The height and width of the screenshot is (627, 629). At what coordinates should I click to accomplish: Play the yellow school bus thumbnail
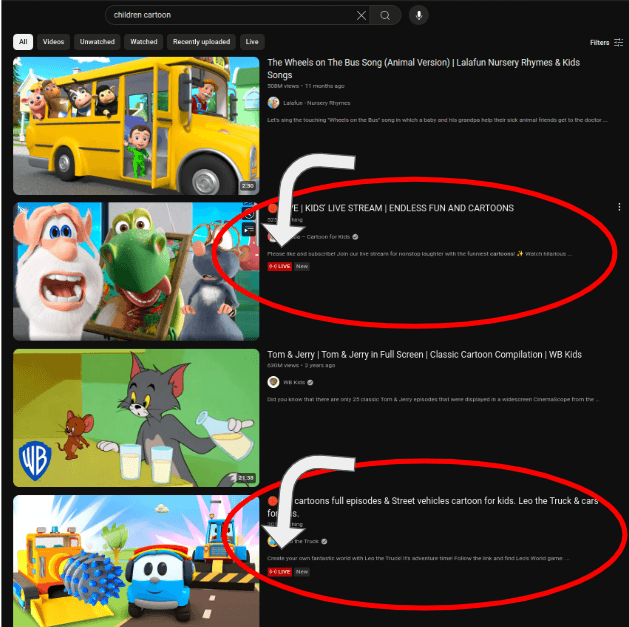click(136, 126)
